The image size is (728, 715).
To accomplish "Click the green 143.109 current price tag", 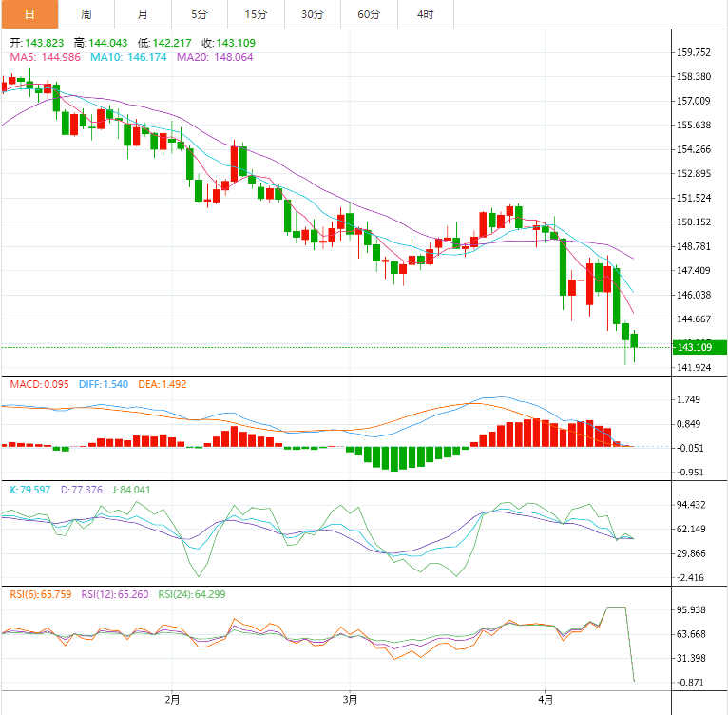I will (699, 347).
